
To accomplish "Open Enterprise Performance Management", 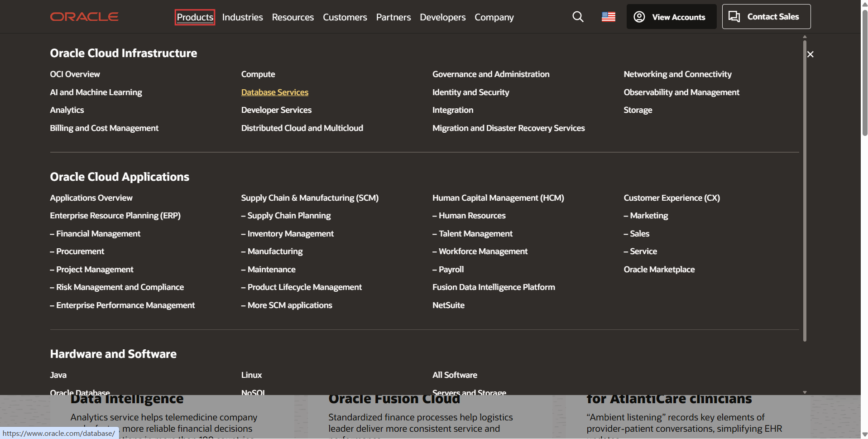I will 122,305.
